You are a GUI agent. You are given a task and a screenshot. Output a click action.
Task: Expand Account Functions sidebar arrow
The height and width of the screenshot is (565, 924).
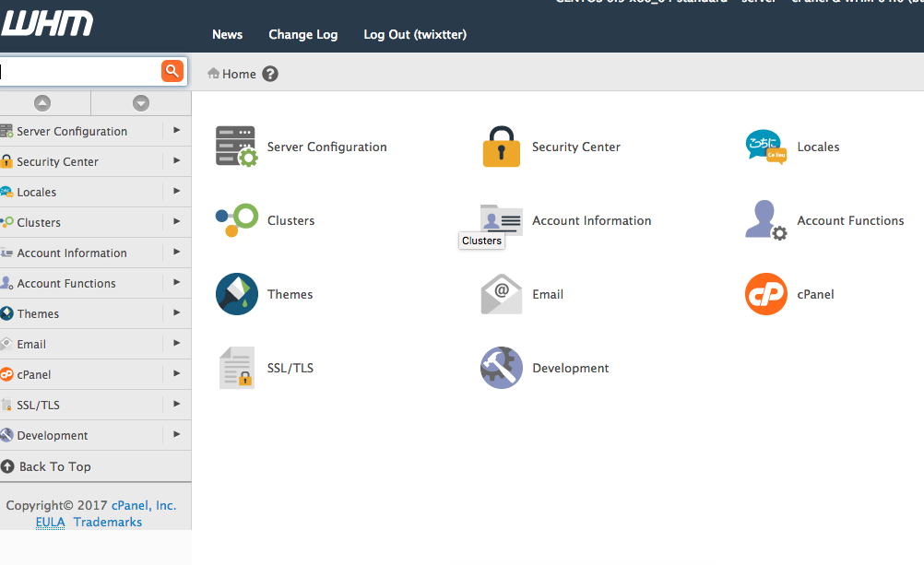click(177, 282)
